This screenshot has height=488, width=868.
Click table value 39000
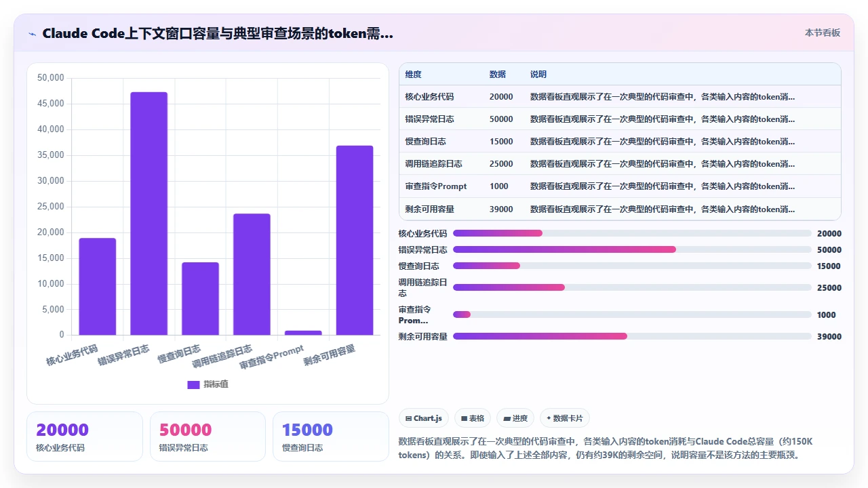tap(501, 209)
